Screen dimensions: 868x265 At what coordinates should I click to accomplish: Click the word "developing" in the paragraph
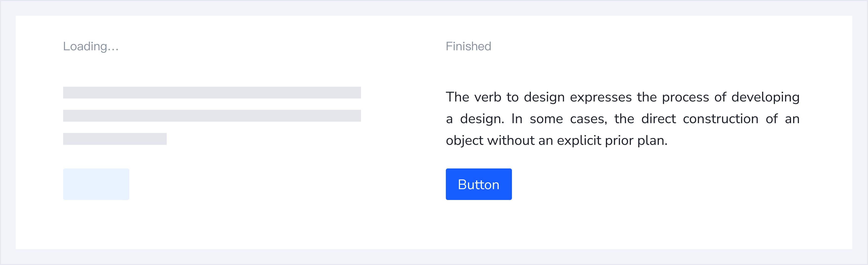coord(765,97)
